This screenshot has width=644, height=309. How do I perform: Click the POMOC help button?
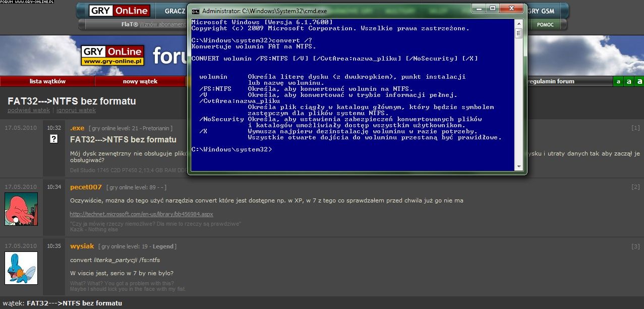(545, 25)
